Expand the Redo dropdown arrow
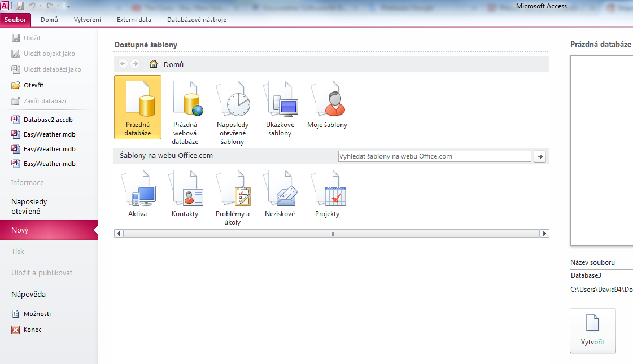633x364 pixels. 58,6
